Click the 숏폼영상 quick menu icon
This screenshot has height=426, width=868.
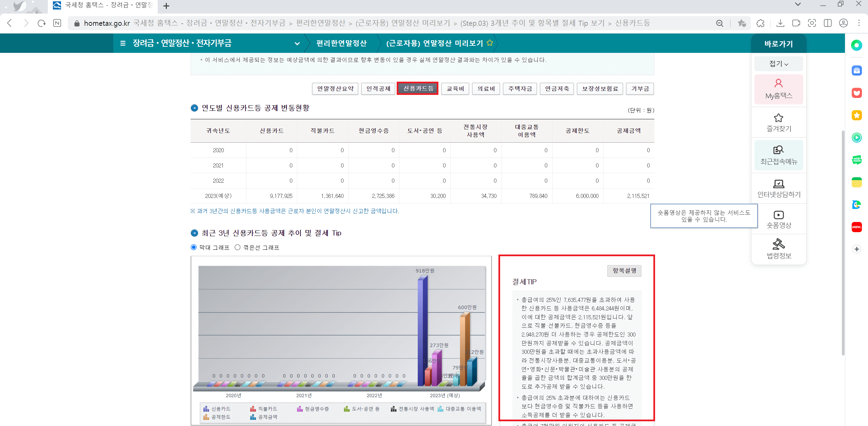pos(778,218)
